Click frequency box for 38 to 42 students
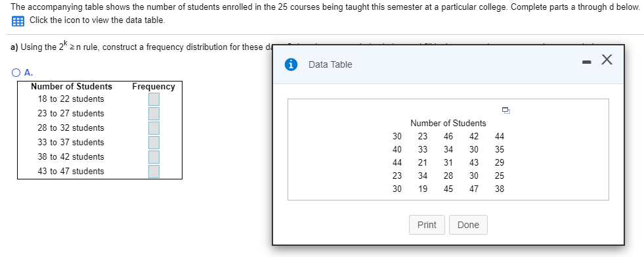The width and height of the screenshot is (644, 257). pos(154,156)
